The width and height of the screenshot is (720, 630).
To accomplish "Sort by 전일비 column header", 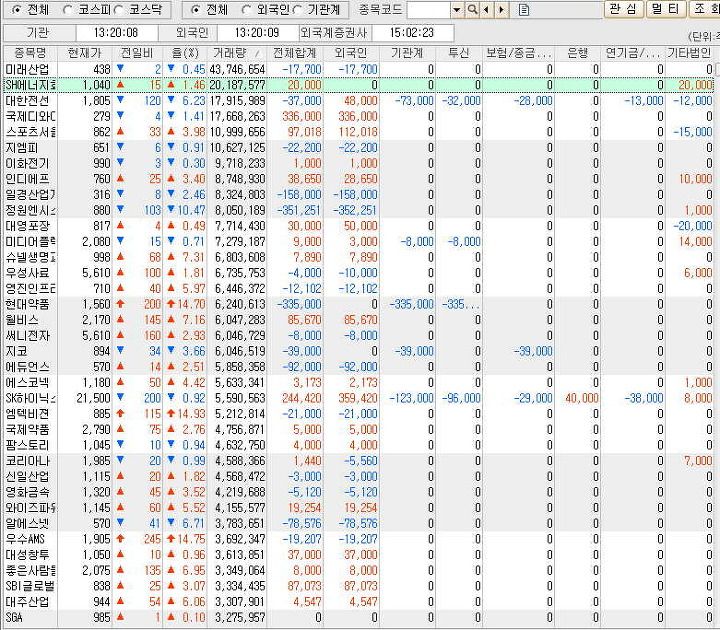I will point(137,53).
